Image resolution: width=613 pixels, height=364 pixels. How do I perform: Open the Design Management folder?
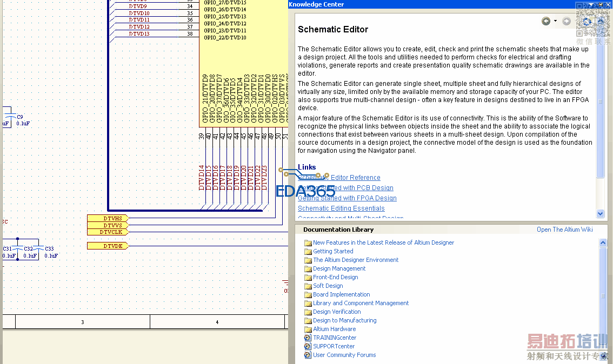click(339, 268)
